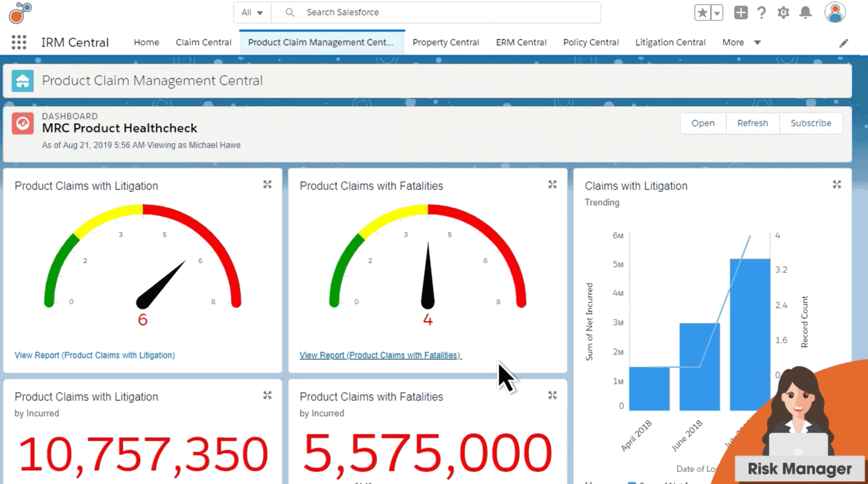Open the user profile avatar

(x=835, y=12)
